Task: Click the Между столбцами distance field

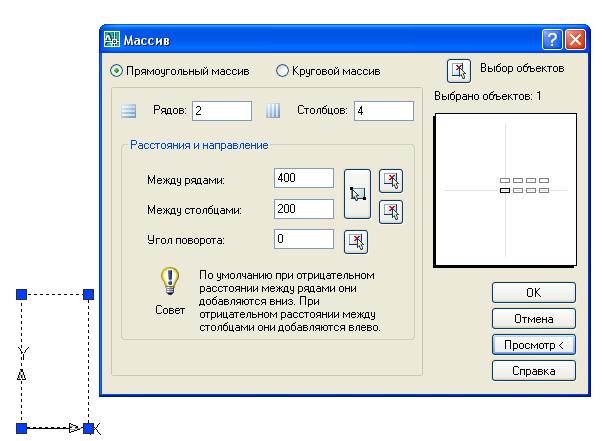Action: (x=304, y=209)
